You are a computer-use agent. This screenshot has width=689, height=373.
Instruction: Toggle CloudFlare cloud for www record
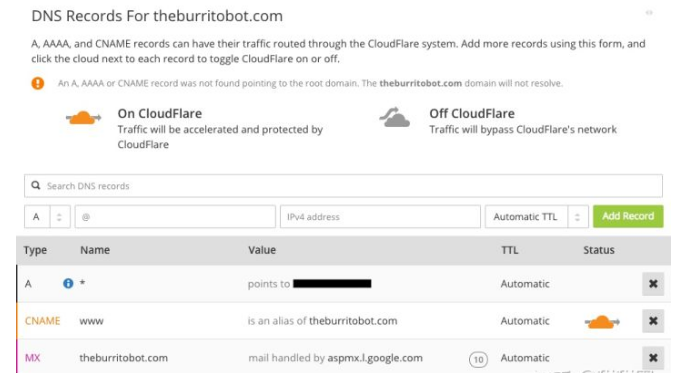pyautogui.click(x=602, y=322)
